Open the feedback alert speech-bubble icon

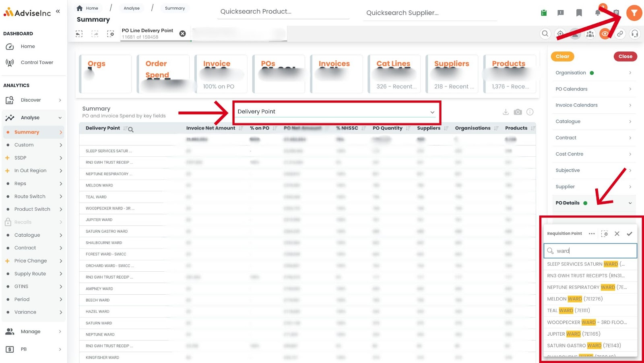pyautogui.click(x=561, y=13)
